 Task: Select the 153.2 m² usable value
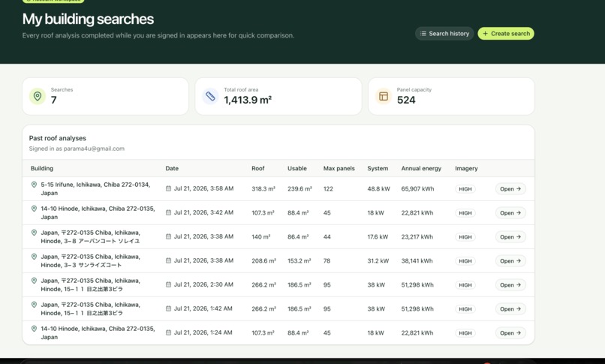(299, 261)
